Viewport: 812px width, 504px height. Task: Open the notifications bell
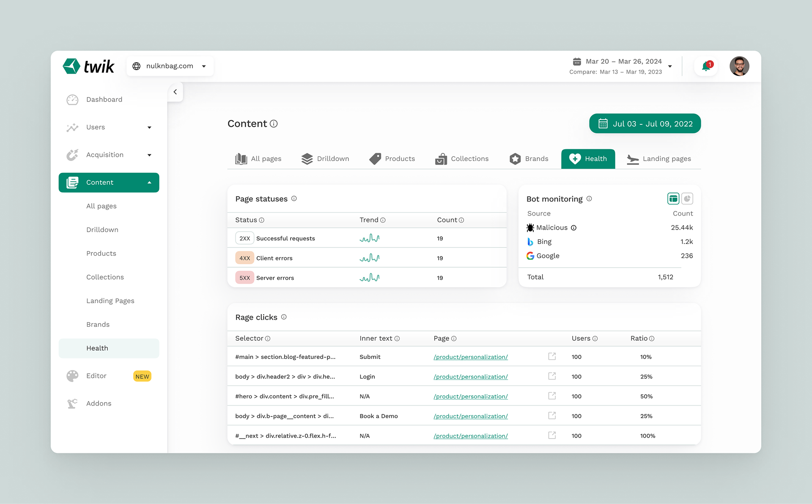(x=706, y=66)
